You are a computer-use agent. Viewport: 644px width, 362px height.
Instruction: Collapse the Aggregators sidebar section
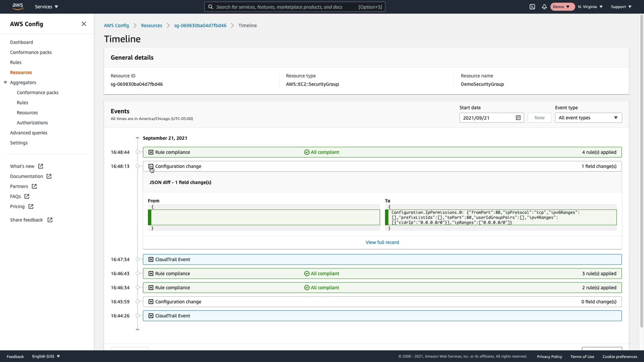[x=6, y=82]
